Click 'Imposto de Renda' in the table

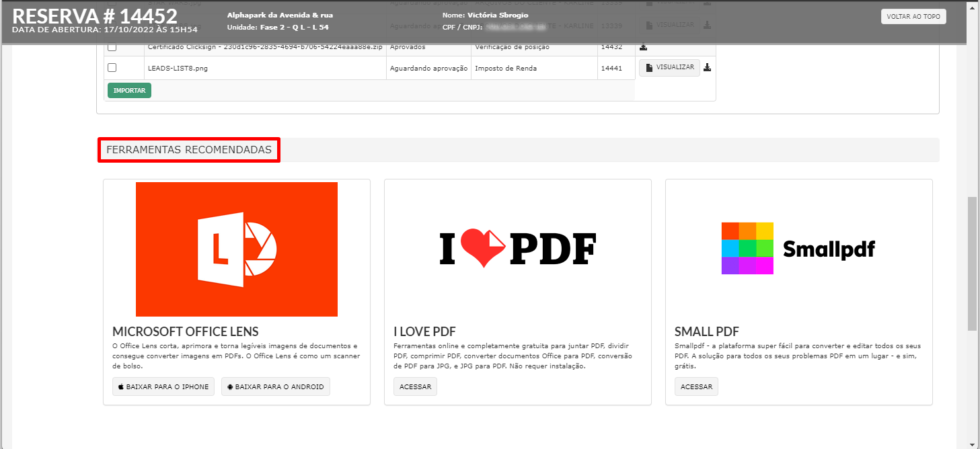[x=506, y=68]
